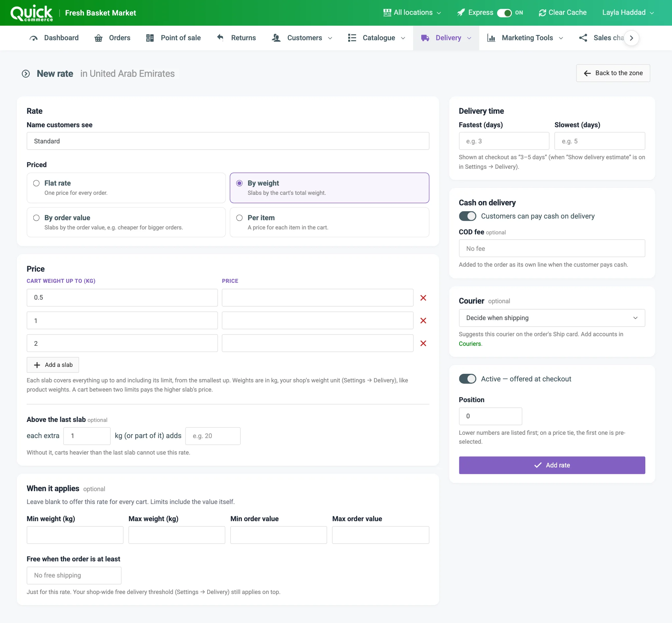Click the purple Add rate button
The image size is (672, 623).
(x=552, y=465)
